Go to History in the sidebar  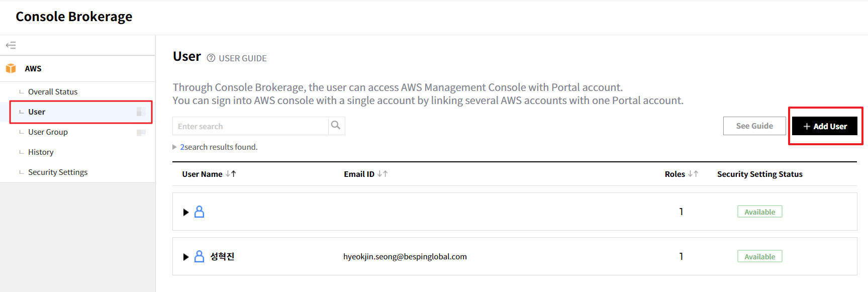click(41, 152)
